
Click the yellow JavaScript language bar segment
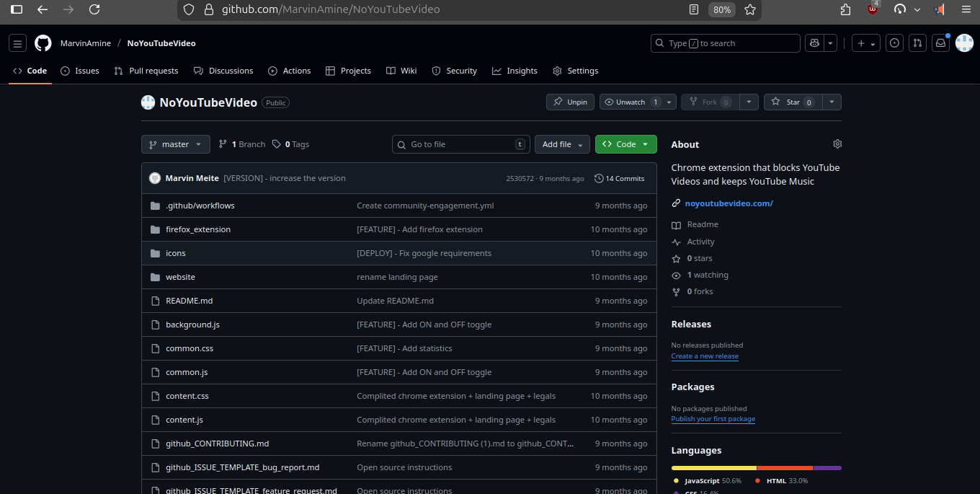click(x=713, y=468)
